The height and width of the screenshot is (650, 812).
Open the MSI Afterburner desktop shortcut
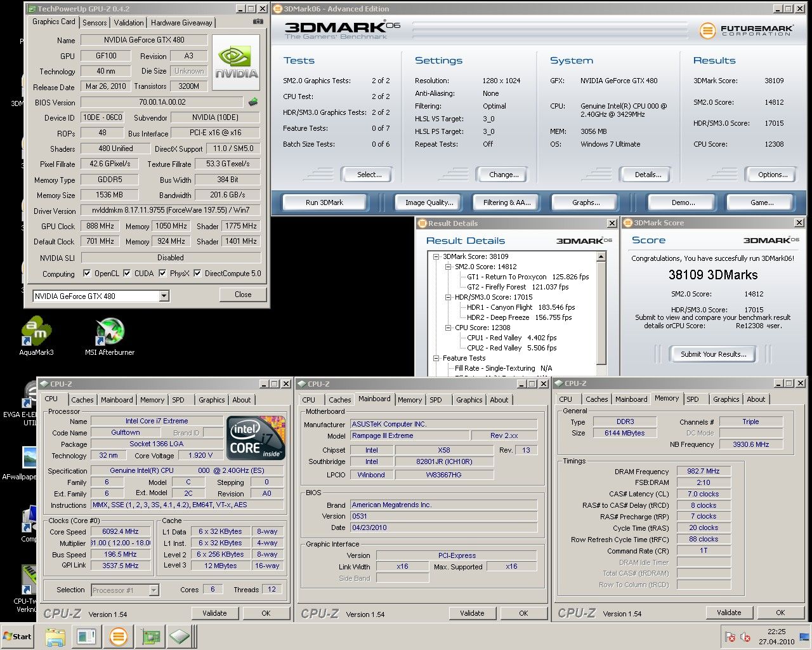[x=110, y=331]
